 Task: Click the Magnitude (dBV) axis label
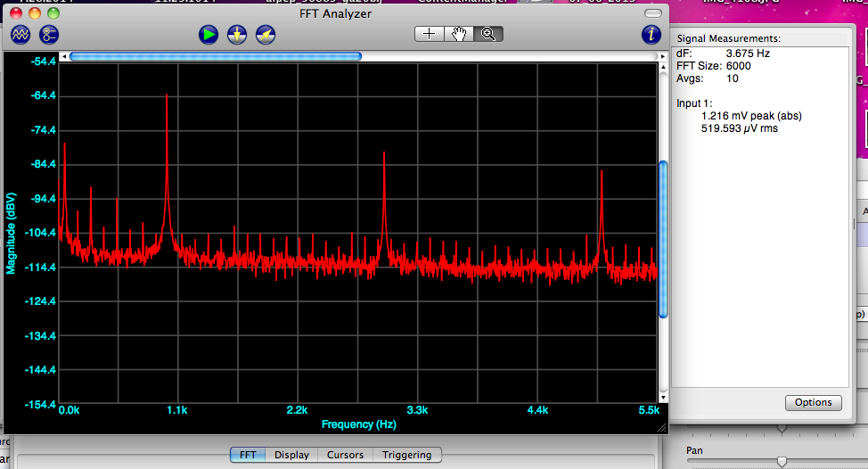11,233
